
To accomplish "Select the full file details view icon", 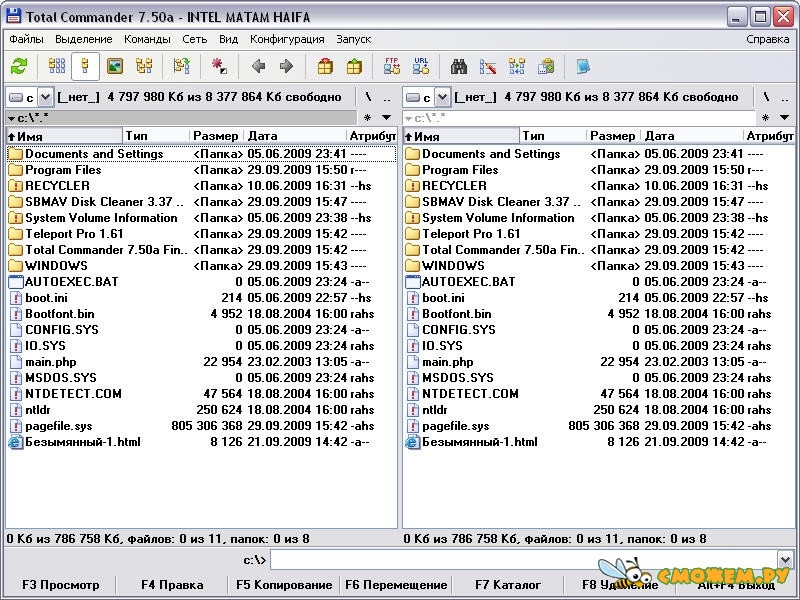I will [x=85, y=66].
